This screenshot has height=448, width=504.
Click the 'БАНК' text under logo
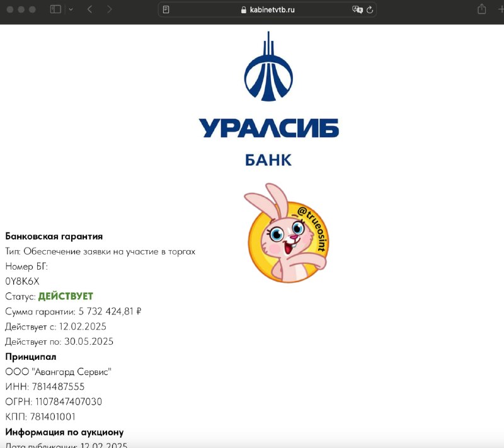(x=268, y=160)
